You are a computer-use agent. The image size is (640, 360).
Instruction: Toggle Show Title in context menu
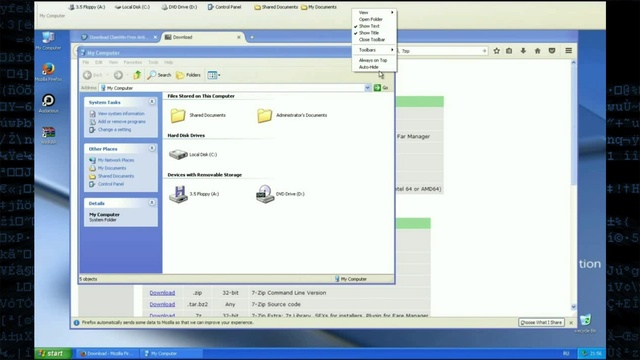click(x=374, y=33)
